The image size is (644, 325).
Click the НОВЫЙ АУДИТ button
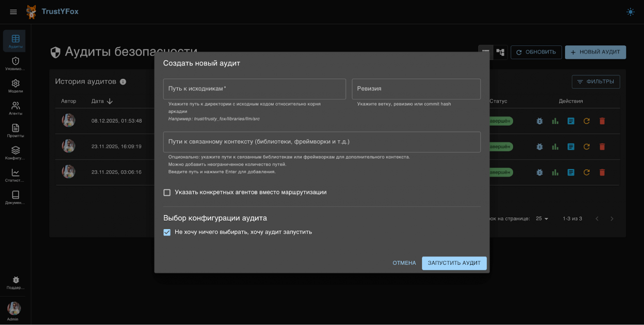pyautogui.click(x=595, y=52)
